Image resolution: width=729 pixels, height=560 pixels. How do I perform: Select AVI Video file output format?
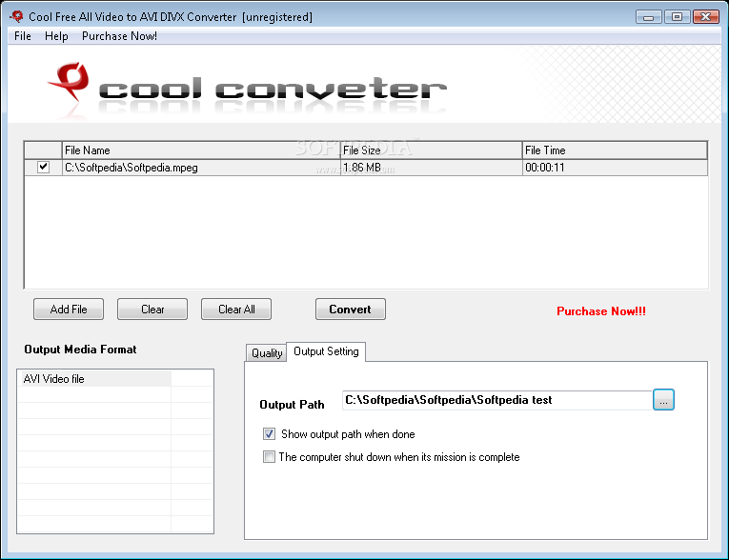(94, 379)
